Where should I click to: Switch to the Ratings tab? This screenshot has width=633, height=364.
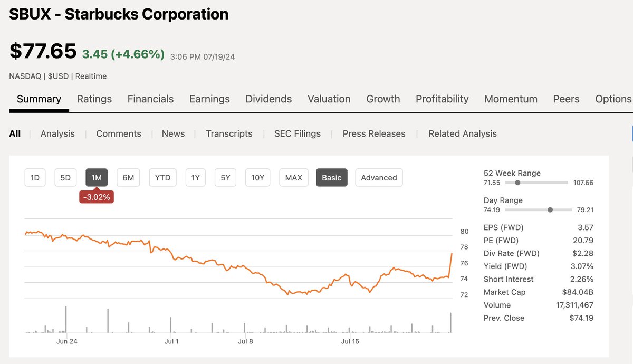coord(94,99)
